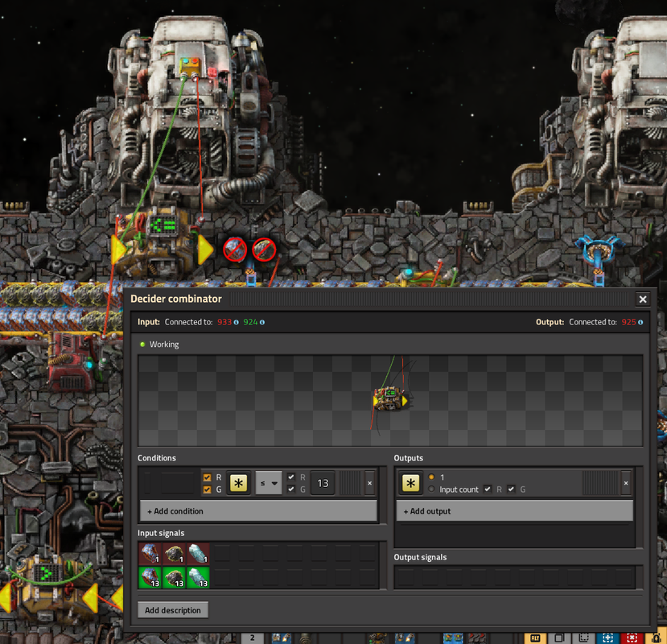
Task: Close the Decider combinator window
Action: [x=643, y=299]
